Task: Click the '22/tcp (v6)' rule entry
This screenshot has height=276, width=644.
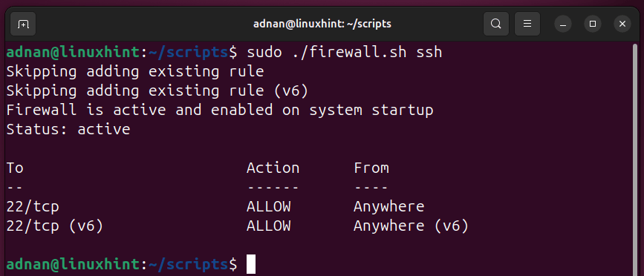Action: tap(54, 226)
